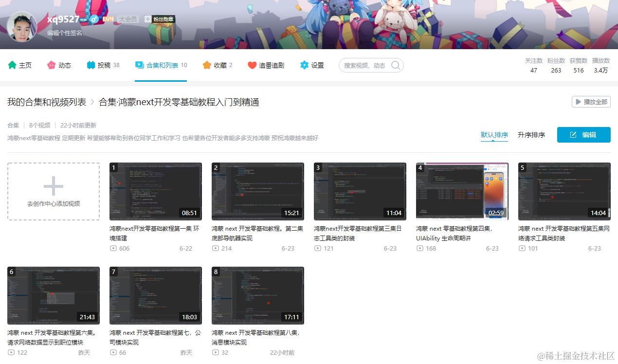This screenshot has width=618, height=364.
Task: Open title 第五集网络请求工具类封装
Action: 564,233
